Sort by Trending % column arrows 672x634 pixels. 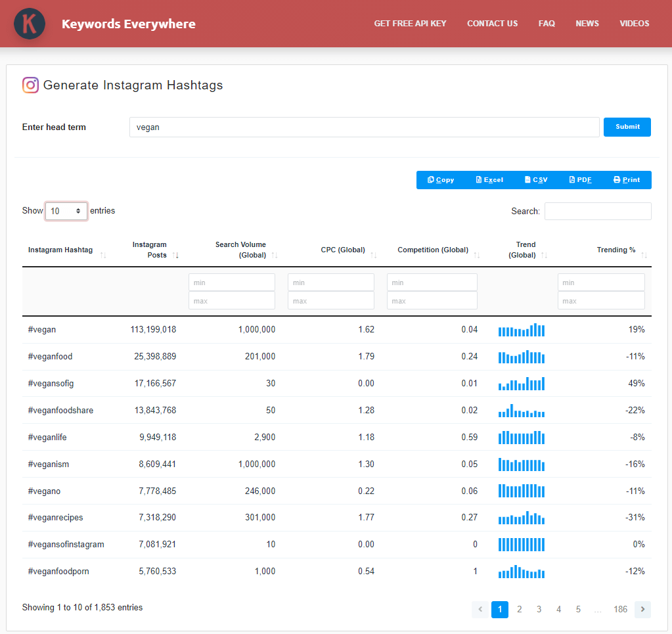tap(644, 255)
